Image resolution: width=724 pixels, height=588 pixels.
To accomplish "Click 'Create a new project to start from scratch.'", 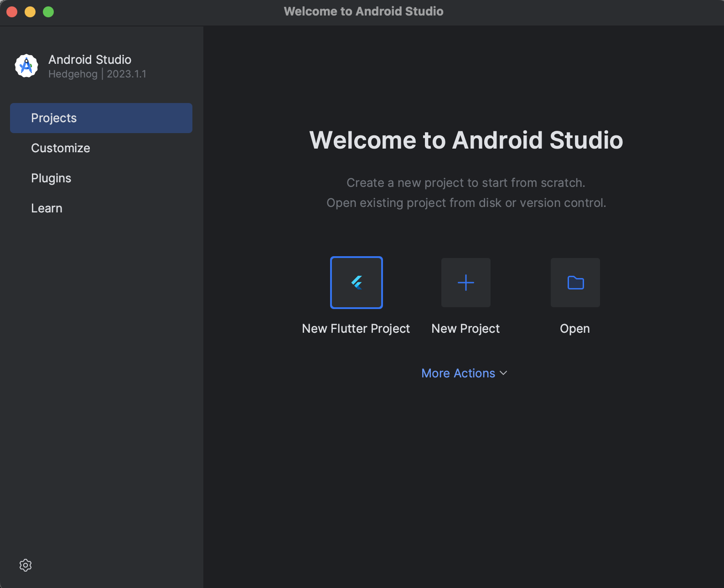I will click(466, 183).
